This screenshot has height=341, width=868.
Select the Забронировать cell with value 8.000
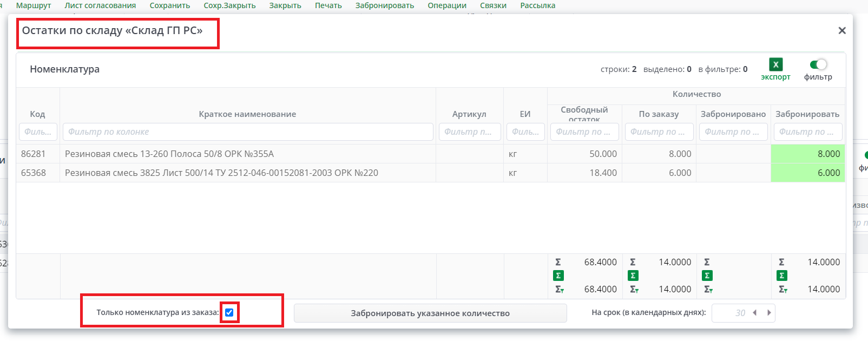(807, 154)
